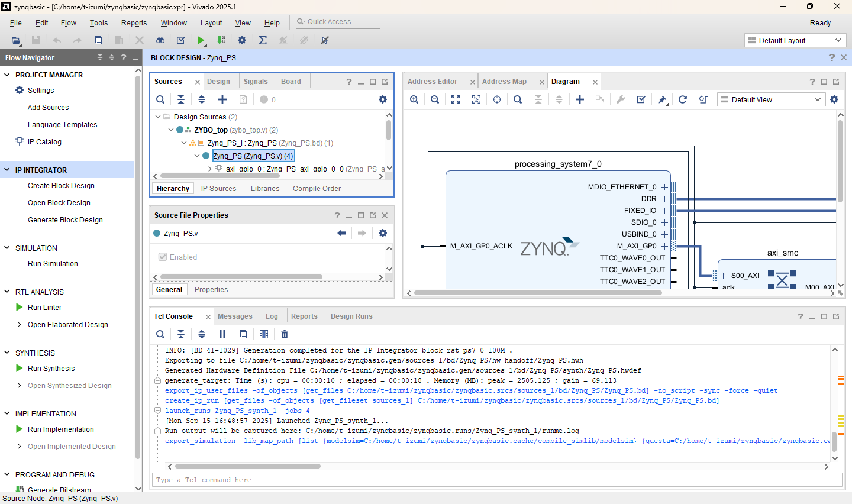852x504 pixels.
Task: Click the green Run Synthesis toolbar arrow
Action: click(201, 40)
